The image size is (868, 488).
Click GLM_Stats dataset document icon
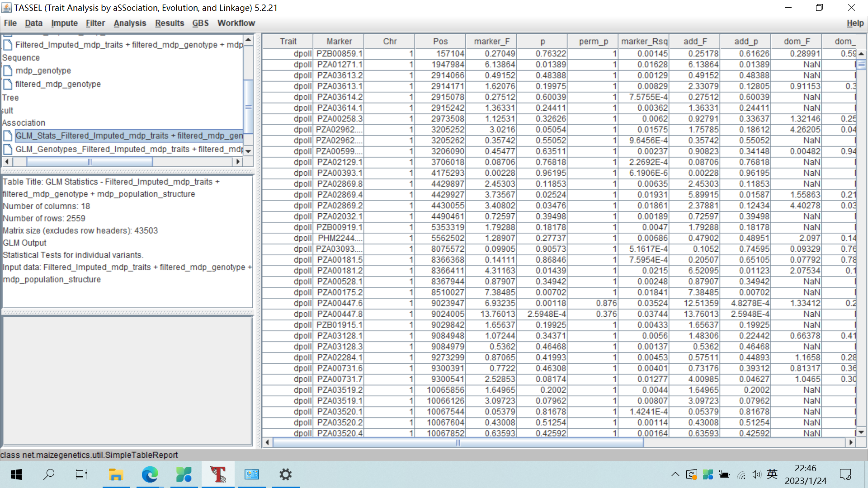(x=8, y=136)
